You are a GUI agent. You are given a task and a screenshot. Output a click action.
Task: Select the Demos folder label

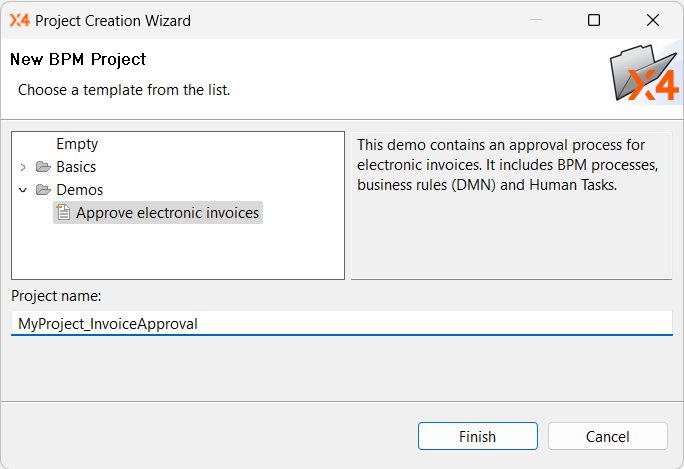click(79, 190)
